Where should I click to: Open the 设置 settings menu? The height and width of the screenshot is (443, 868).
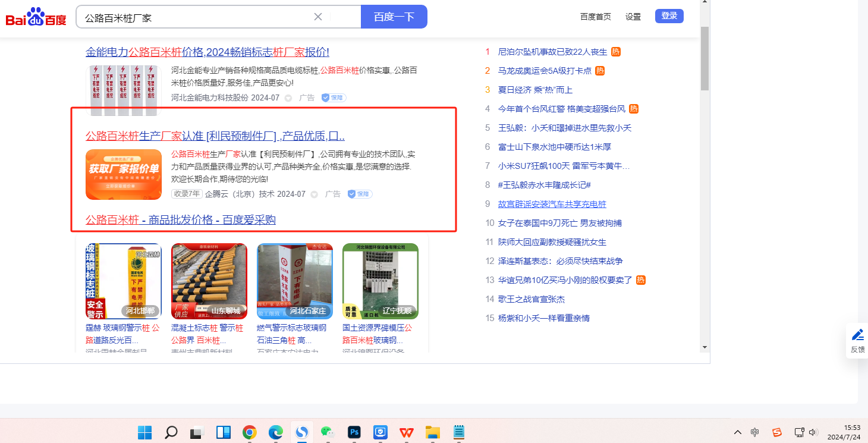[633, 17]
